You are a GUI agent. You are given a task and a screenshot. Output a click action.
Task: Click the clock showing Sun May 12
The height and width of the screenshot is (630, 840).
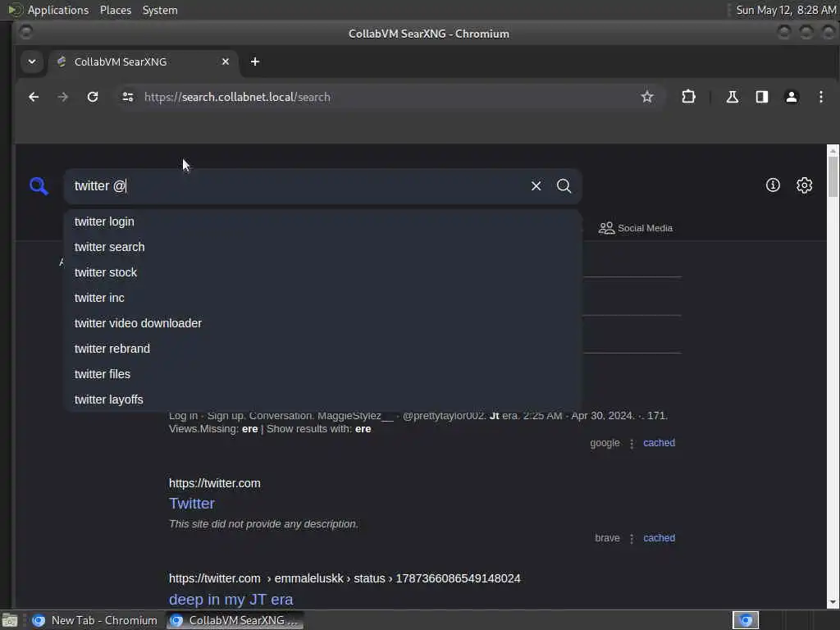[786, 10]
